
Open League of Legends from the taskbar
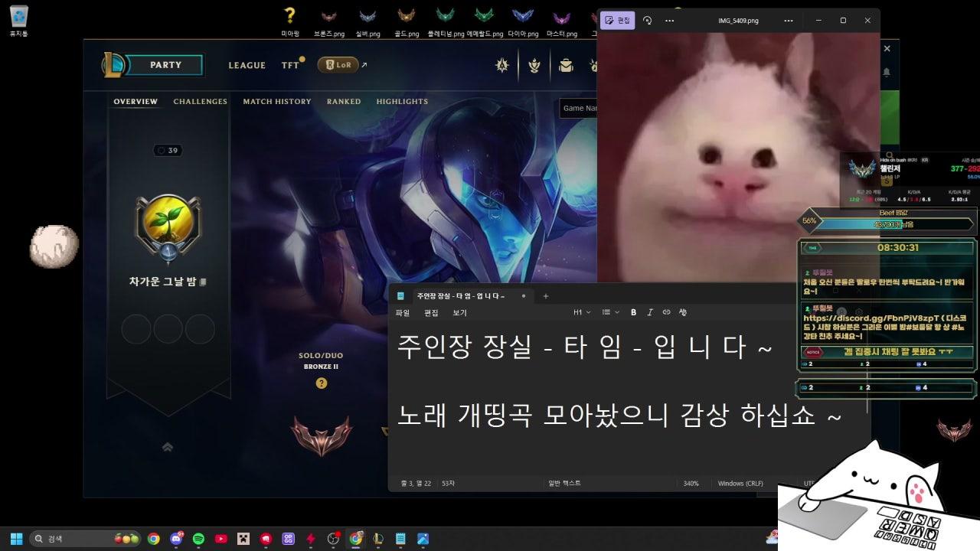[x=377, y=539]
